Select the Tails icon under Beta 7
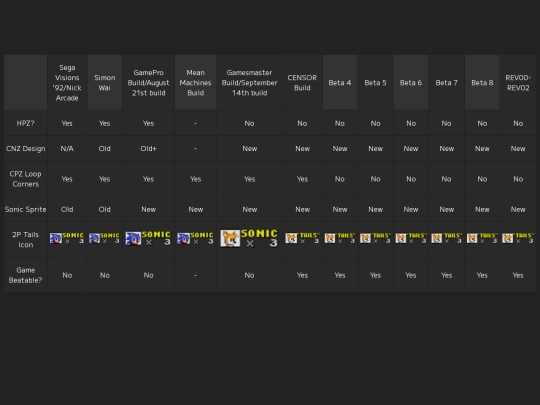 446,238
